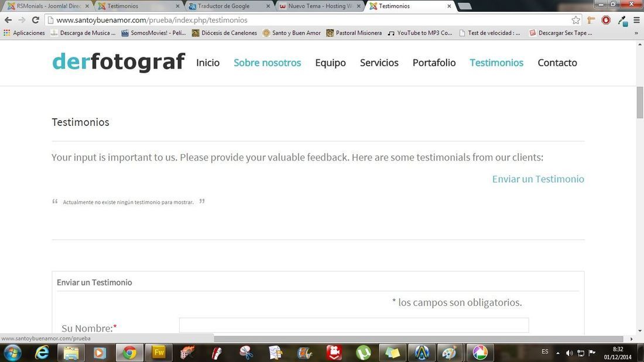Click the orange flag extension icon in toolbar
This screenshot has height=362, width=644.
pos(591,20)
